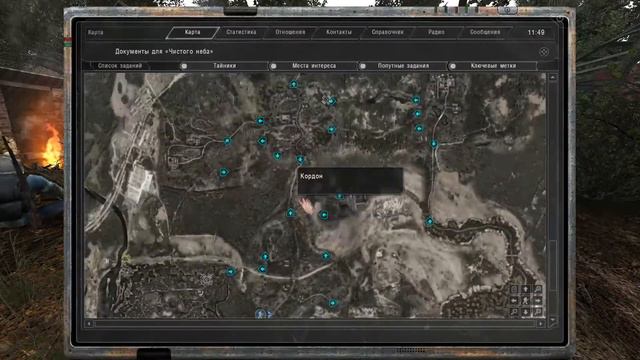The height and width of the screenshot is (360, 640).
Task: Click the task title Документы для «Чистого неба»
Action: coord(164,52)
